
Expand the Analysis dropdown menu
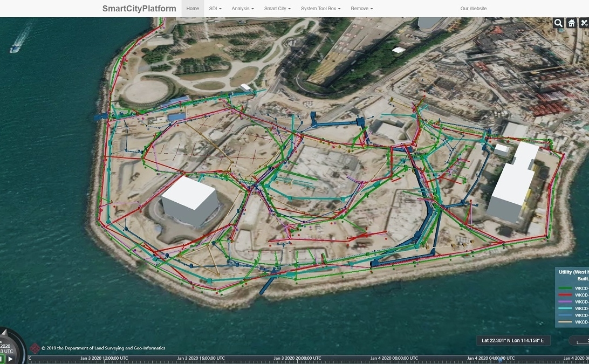243,9
